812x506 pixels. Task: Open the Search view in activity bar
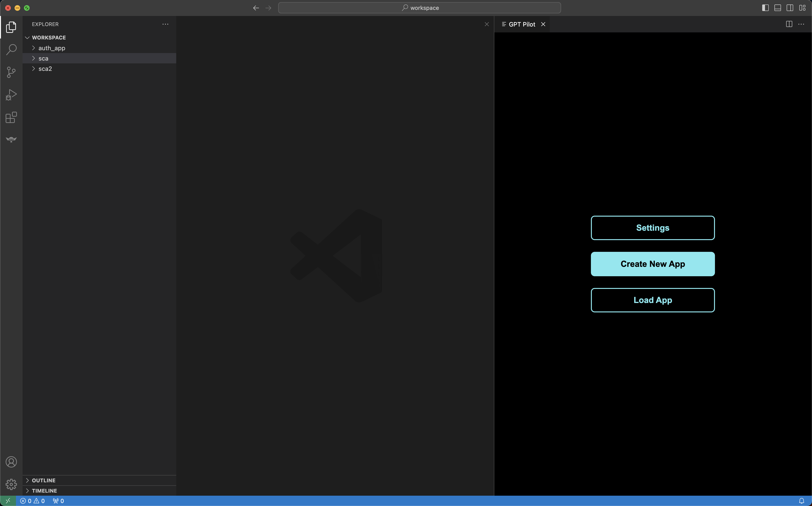point(11,50)
